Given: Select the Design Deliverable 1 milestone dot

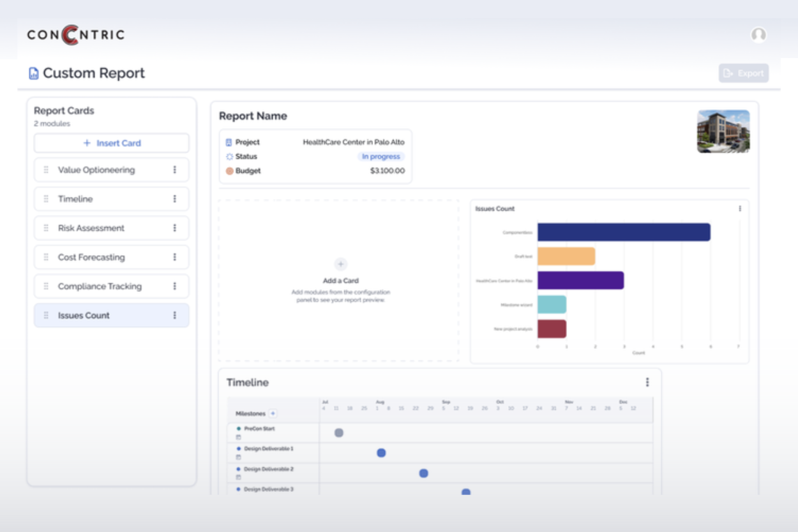Looking at the screenshot, I should 381,453.
